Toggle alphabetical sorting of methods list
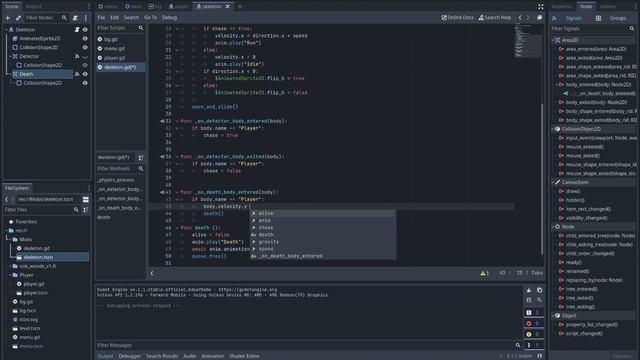Screen dimensions: 640x360 [141, 158]
